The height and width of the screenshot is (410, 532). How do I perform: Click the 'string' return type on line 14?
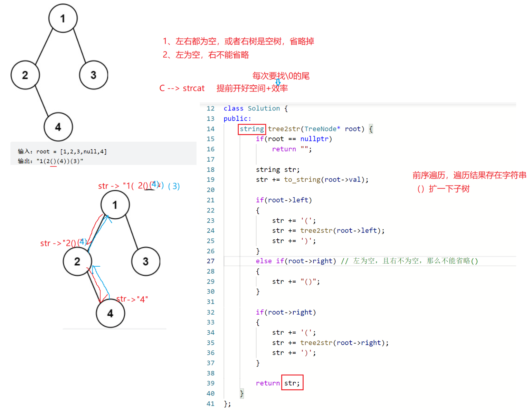(x=252, y=129)
